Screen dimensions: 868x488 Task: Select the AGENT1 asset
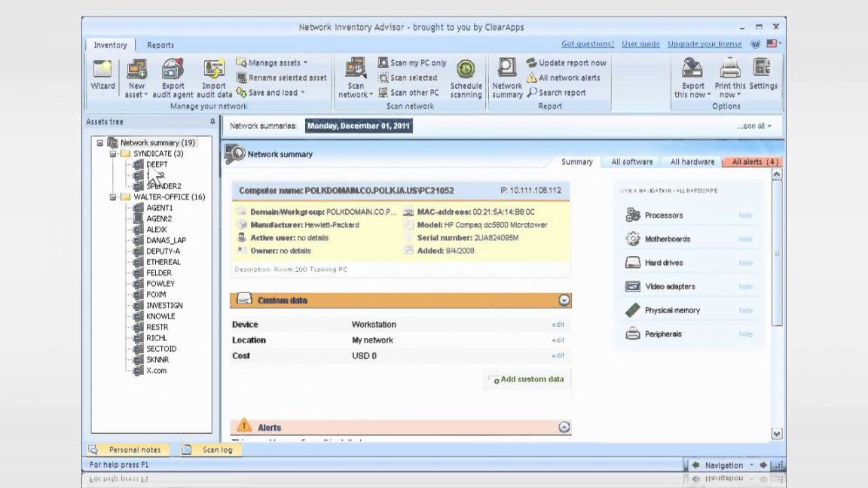[x=160, y=208]
